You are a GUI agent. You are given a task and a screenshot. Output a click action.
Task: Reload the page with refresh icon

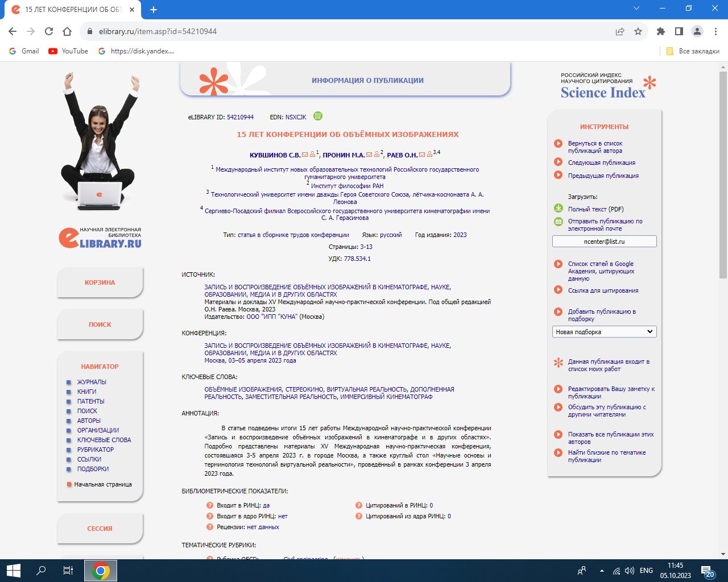tap(49, 31)
